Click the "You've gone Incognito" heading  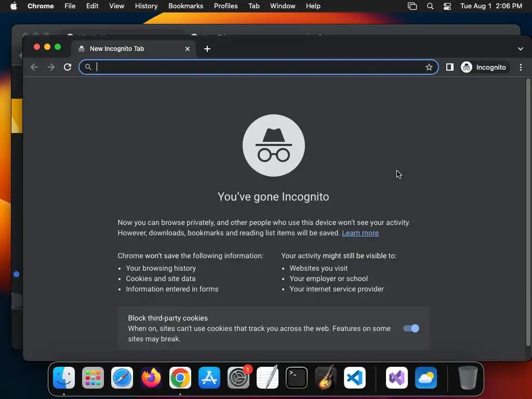pyautogui.click(x=273, y=197)
